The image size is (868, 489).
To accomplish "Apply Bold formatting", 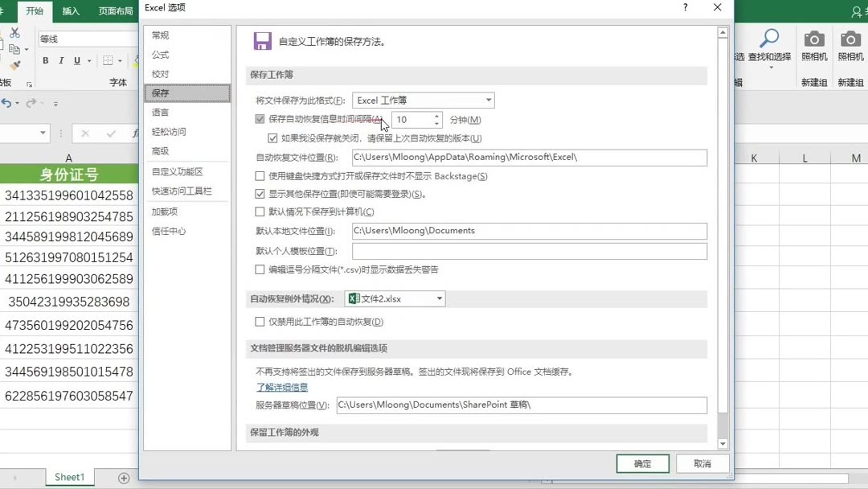I will point(46,60).
